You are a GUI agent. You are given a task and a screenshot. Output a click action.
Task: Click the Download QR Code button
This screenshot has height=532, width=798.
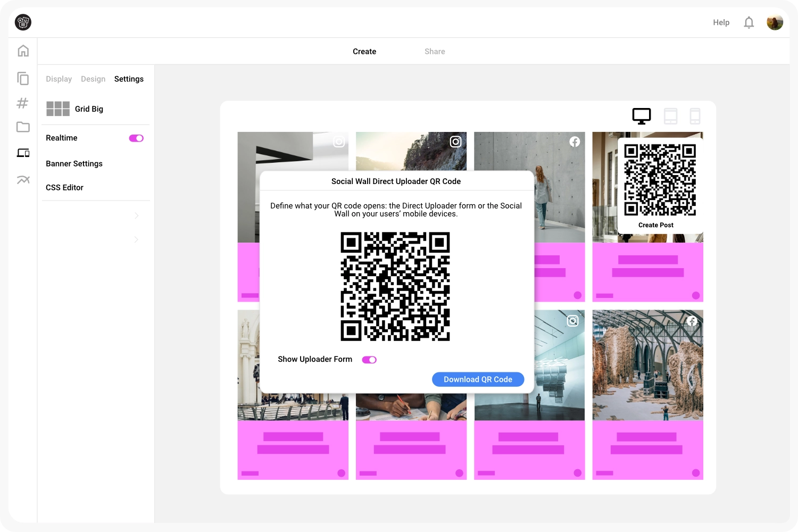(478, 379)
